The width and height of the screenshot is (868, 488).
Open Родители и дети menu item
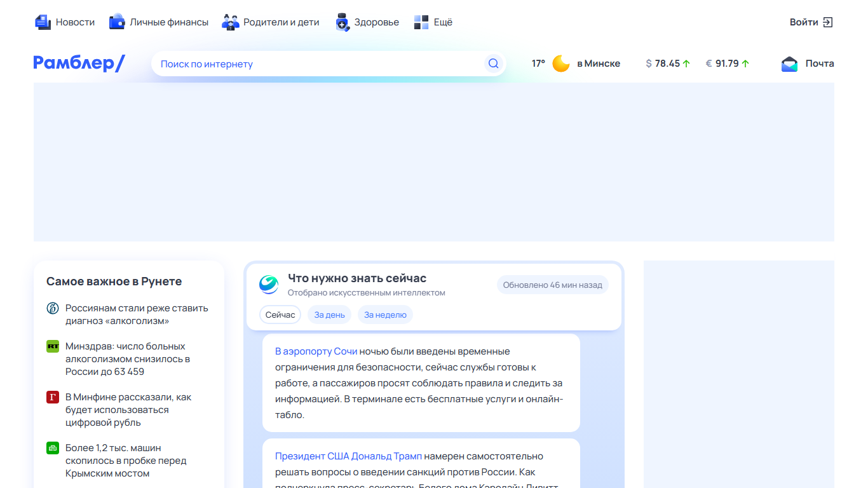tap(270, 22)
